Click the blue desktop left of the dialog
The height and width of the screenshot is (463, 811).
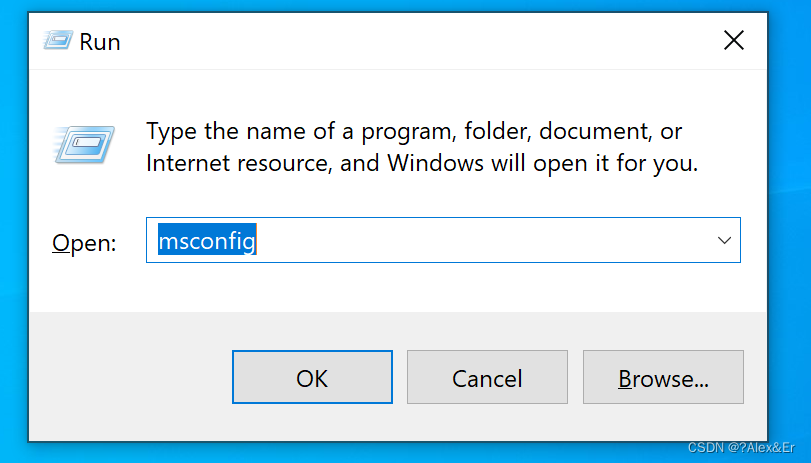(13, 233)
